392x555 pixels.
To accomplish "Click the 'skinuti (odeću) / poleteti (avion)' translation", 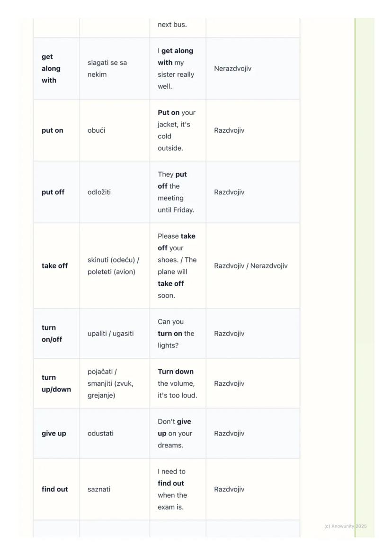I will point(113,266).
